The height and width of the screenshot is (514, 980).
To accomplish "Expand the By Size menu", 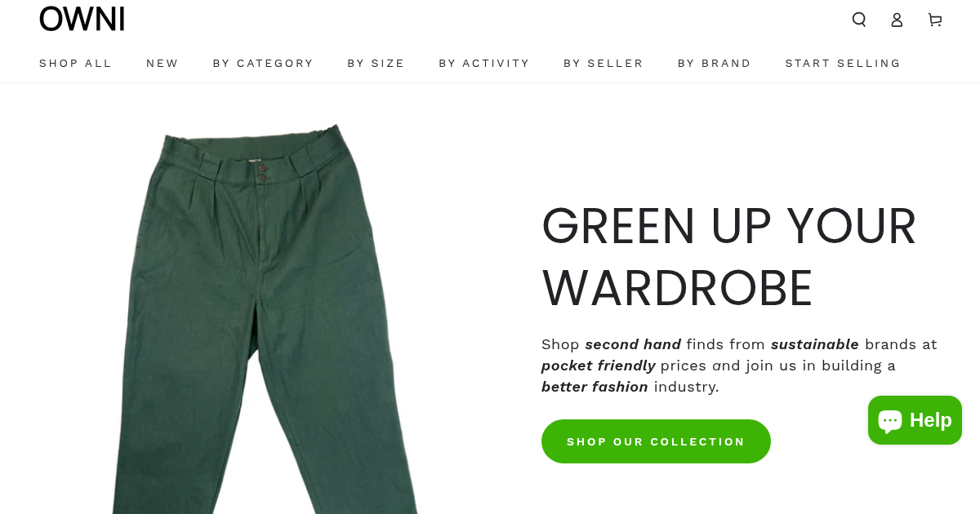I will point(376,63).
